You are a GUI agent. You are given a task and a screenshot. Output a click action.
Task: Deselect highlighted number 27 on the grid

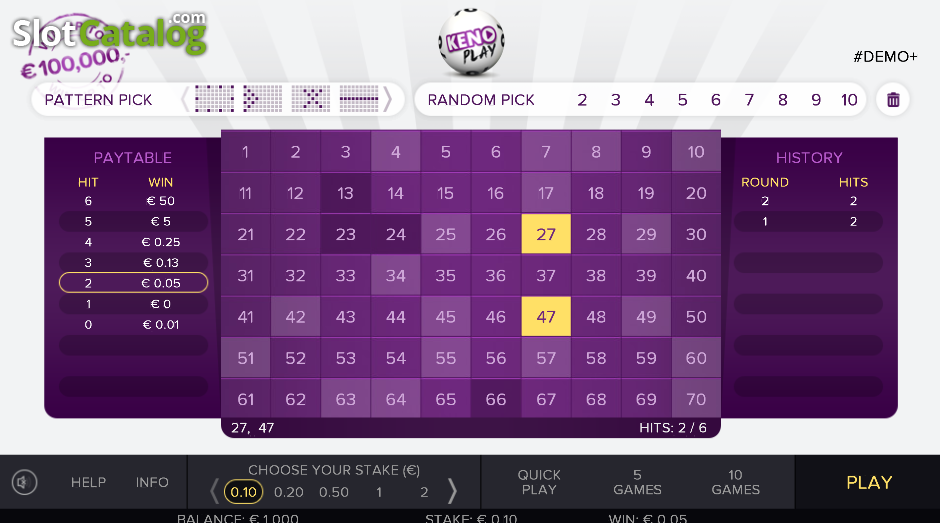pyautogui.click(x=546, y=234)
